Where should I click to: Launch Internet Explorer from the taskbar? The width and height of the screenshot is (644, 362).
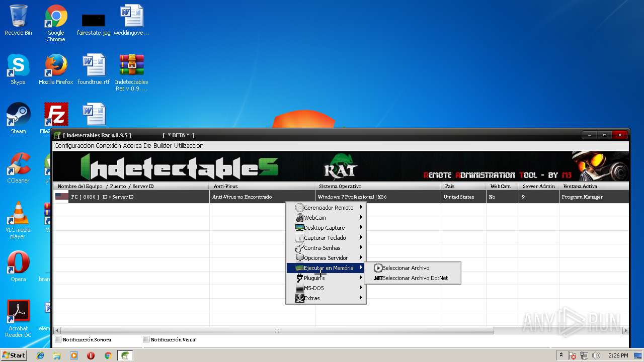pyautogui.click(x=40, y=355)
